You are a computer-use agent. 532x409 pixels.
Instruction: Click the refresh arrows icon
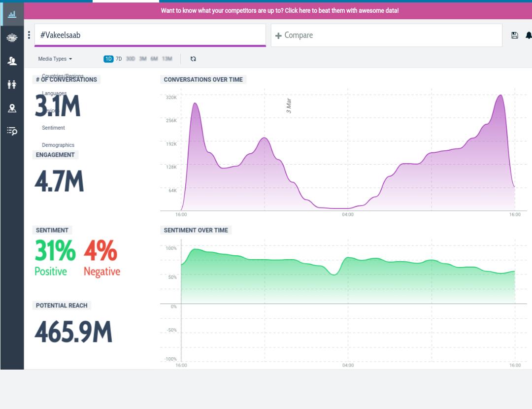(193, 59)
